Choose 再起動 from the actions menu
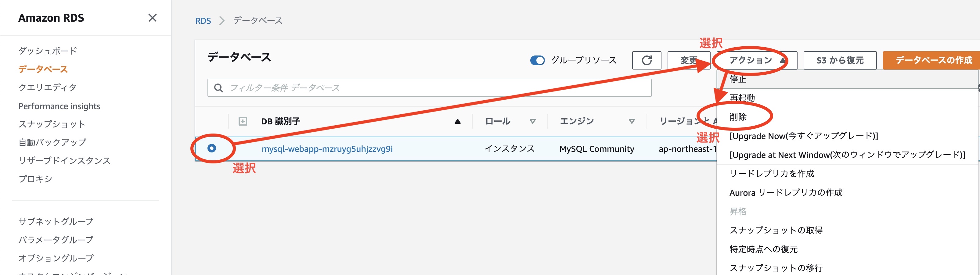 click(847, 98)
